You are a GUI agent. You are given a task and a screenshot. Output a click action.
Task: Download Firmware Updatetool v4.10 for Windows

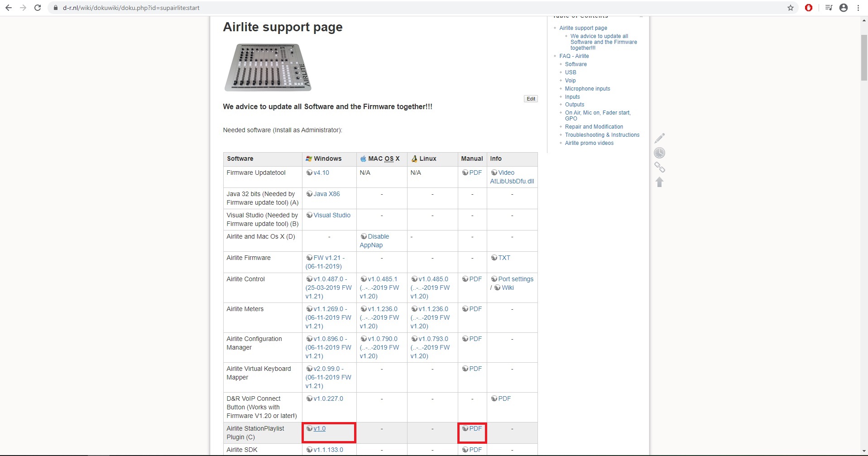[x=321, y=173]
